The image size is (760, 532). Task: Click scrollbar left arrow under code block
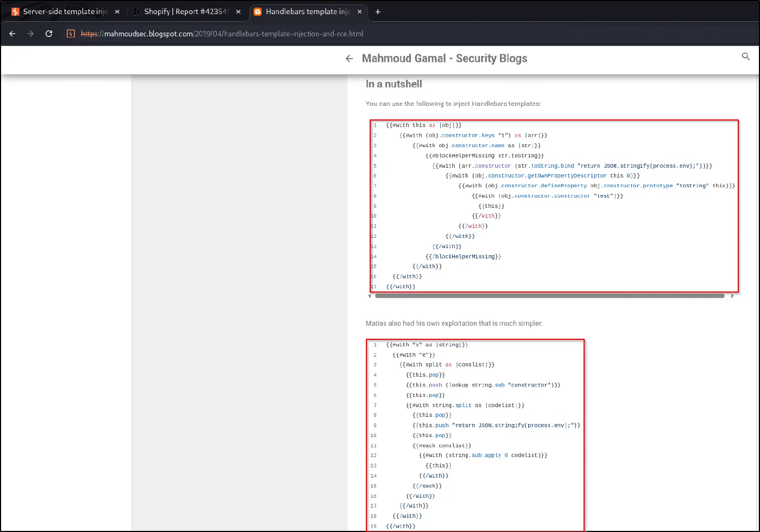click(x=370, y=296)
